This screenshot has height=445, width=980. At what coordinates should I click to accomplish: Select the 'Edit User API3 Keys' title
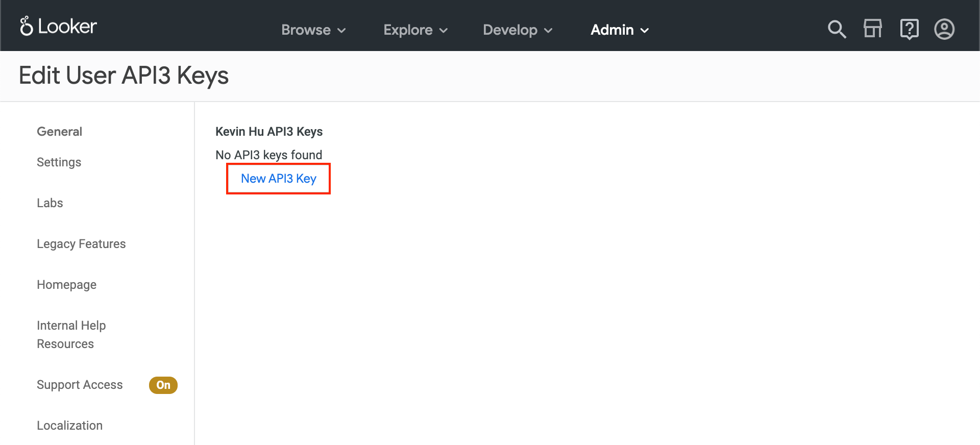pos(124,76)
